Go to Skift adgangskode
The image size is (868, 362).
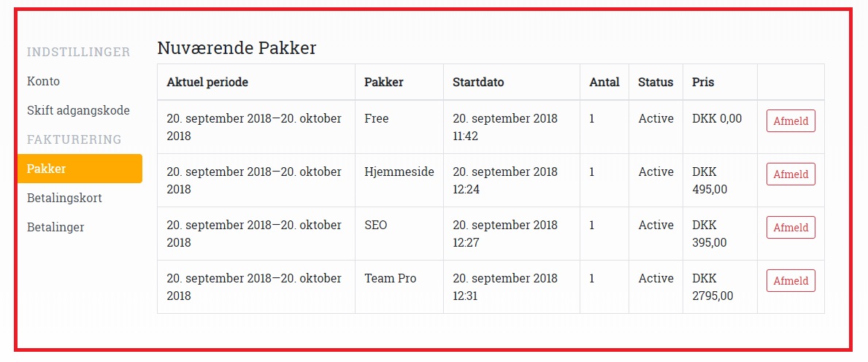78,110
